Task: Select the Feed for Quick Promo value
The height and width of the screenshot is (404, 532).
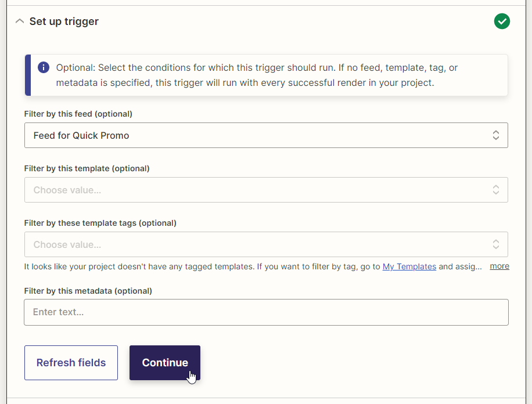Action: [x=81, y=136]
